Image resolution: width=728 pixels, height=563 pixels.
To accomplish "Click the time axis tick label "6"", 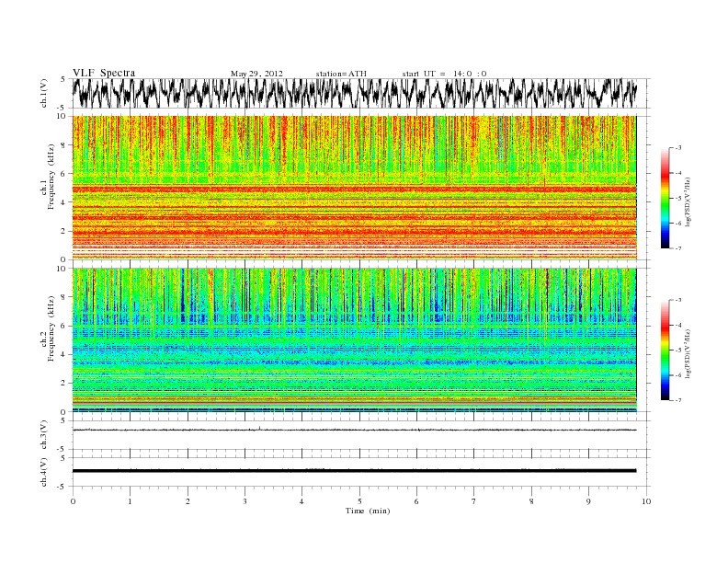I will pos(416,501).
